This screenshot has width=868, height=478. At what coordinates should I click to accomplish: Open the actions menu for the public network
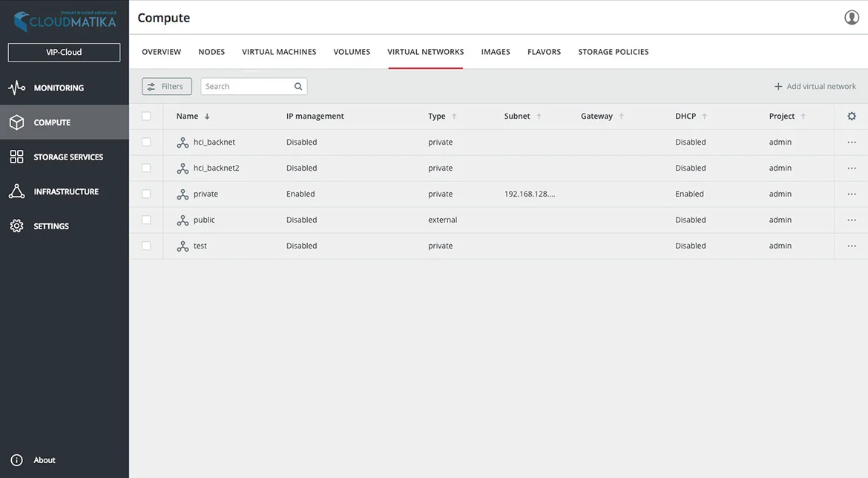pos(852,220)
